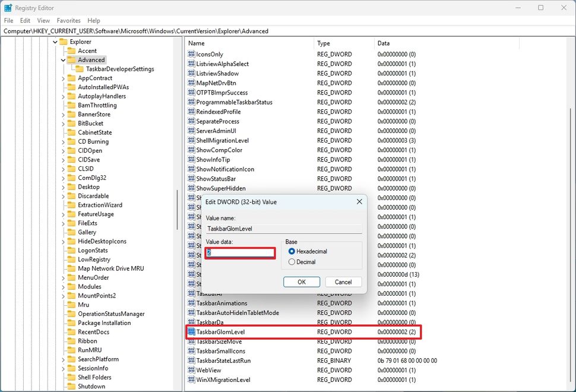Image resolution: width=576 pixels, height=392 pixels.
Task: Click Cancel in the Edit DWORD dialog
Action: click(343, 282)
